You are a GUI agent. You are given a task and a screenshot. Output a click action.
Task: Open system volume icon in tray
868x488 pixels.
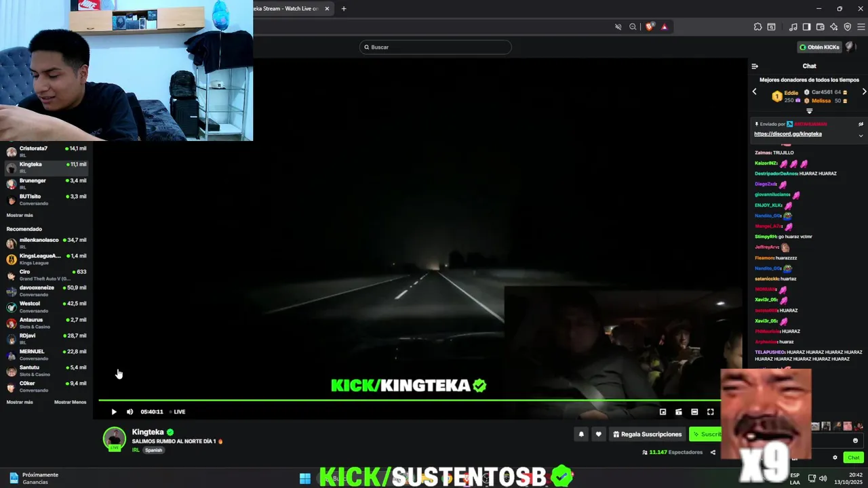click(823, 478)
